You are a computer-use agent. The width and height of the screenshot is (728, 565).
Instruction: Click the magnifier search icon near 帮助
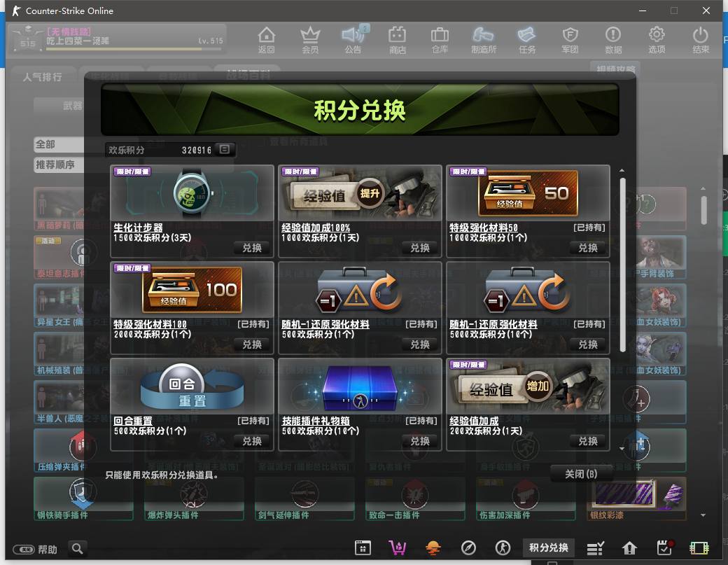tap(78, 549)
